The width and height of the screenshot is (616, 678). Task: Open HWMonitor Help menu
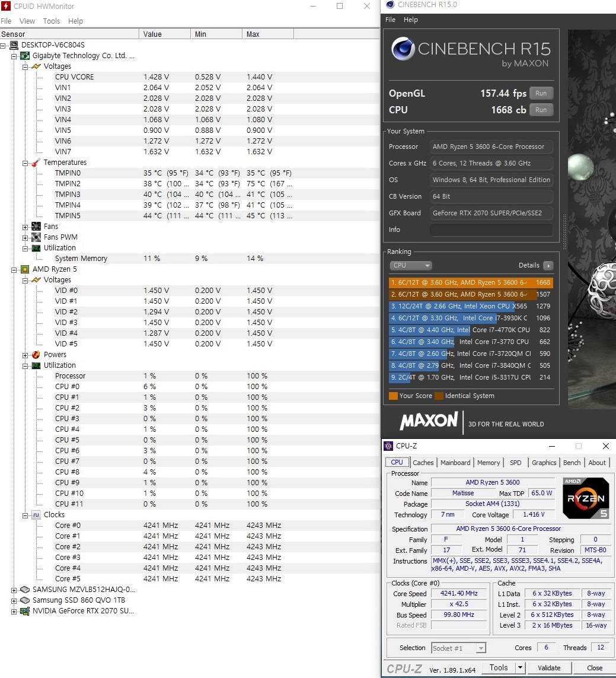(75, 21)
